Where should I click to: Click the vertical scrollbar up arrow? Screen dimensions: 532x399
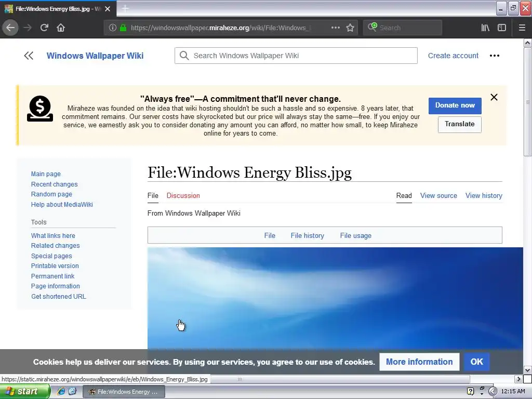coord(527,43)
